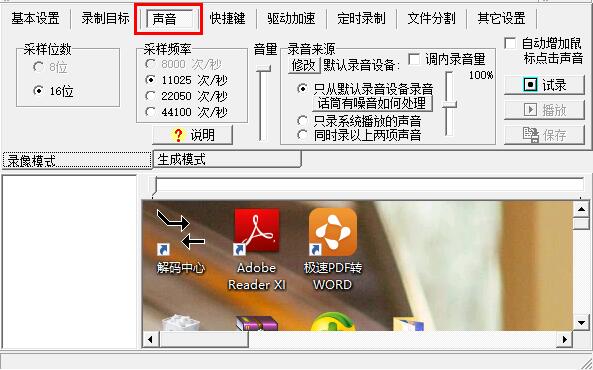Click the 说明 help button
The width and height of the screenshot is (593, 370).
[192, 135]
